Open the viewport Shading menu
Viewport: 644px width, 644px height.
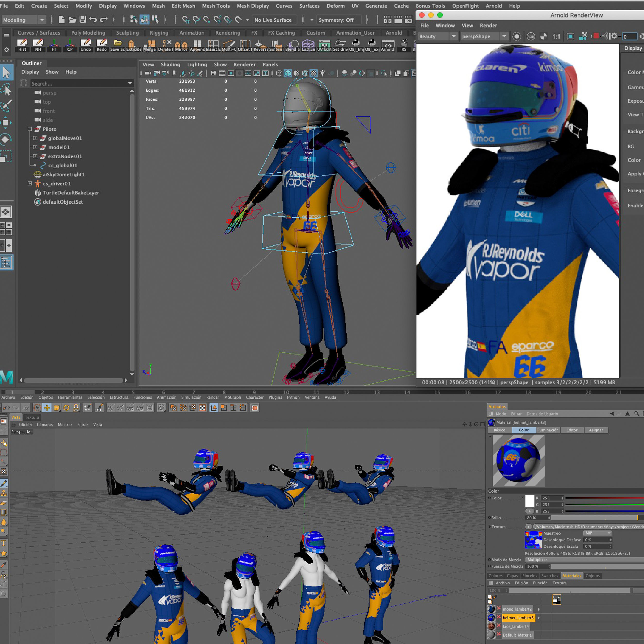(170, 65)
